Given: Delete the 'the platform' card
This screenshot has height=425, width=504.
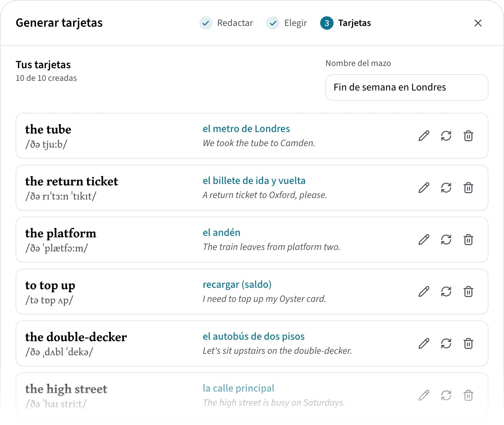Looking at the screenshot, I should pyautogui.click(x=468, y=240).
